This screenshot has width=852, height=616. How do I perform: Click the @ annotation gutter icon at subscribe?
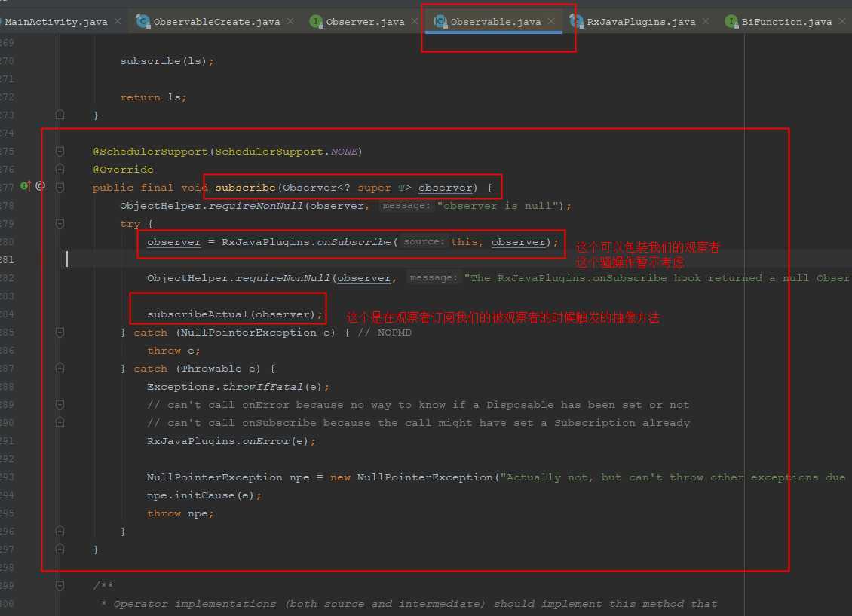pos(40,185)
